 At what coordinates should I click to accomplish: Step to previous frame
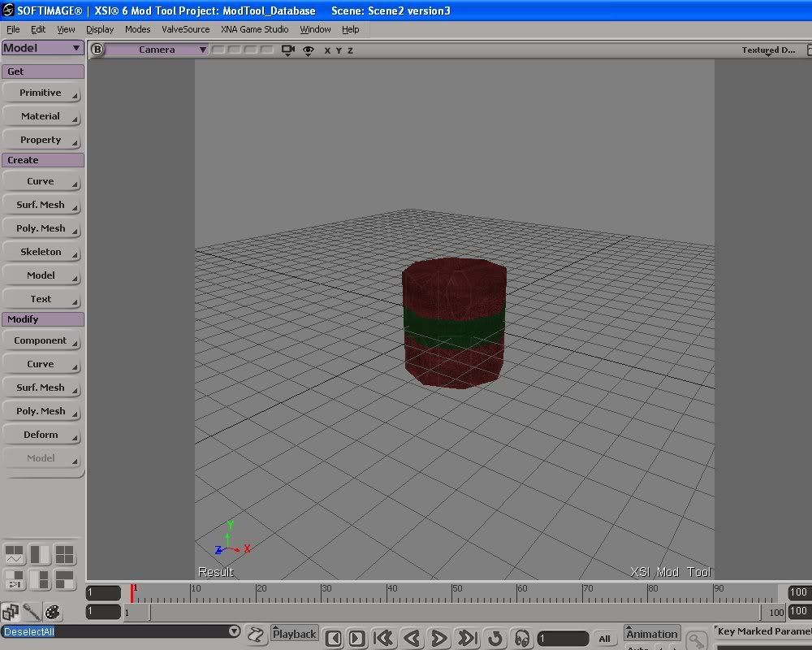click(334, 638)
